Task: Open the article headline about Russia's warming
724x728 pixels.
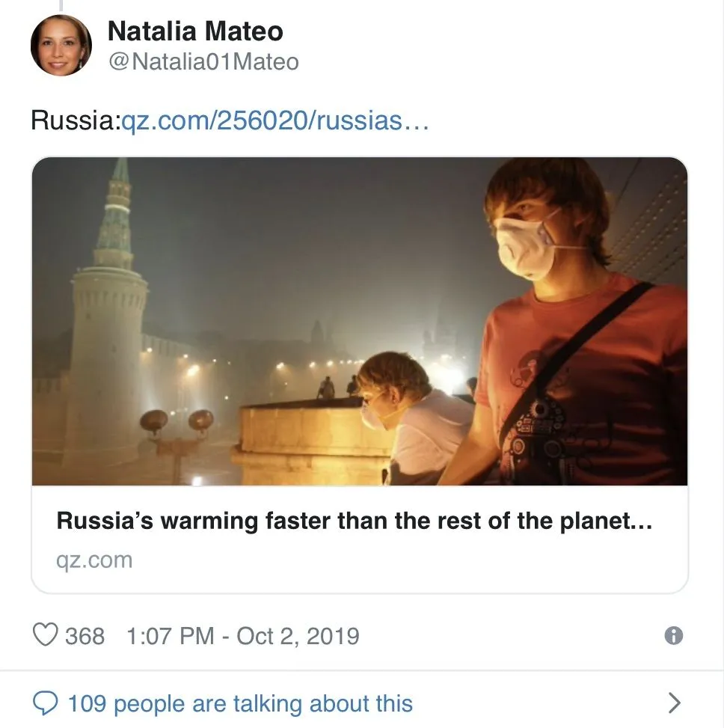Action: click(355, 521)
